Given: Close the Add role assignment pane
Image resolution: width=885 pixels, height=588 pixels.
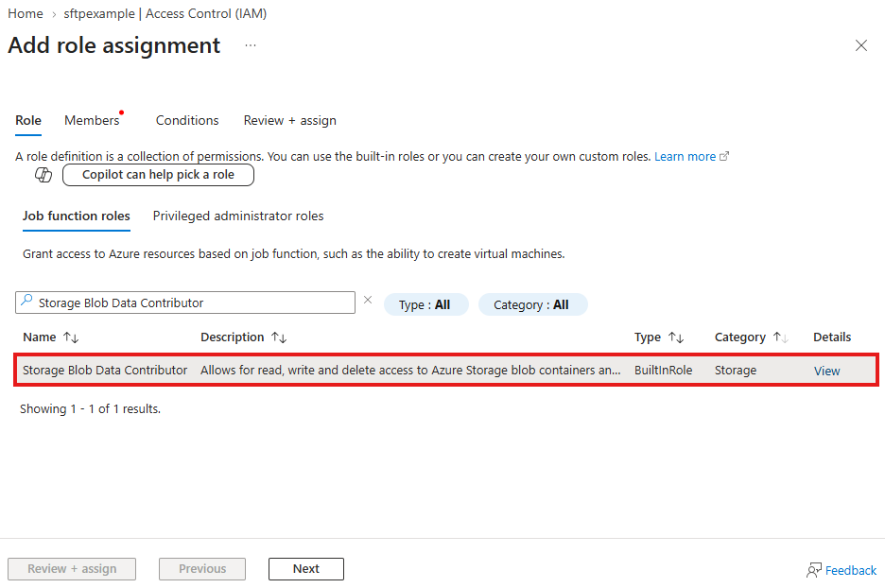Looking at the screenshot, I should tap(860, 45).
